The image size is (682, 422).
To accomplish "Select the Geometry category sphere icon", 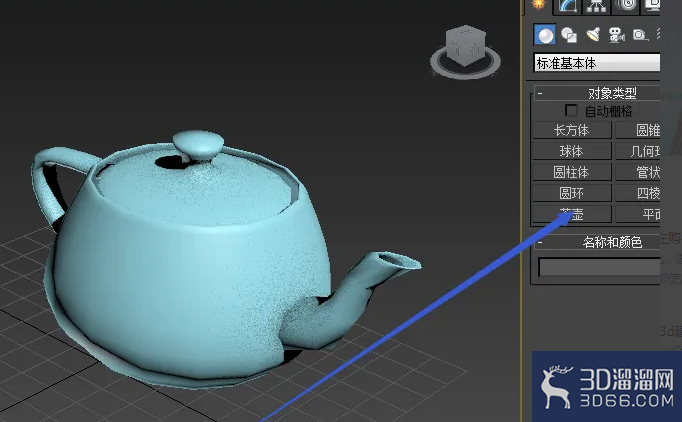I will 545,35.
